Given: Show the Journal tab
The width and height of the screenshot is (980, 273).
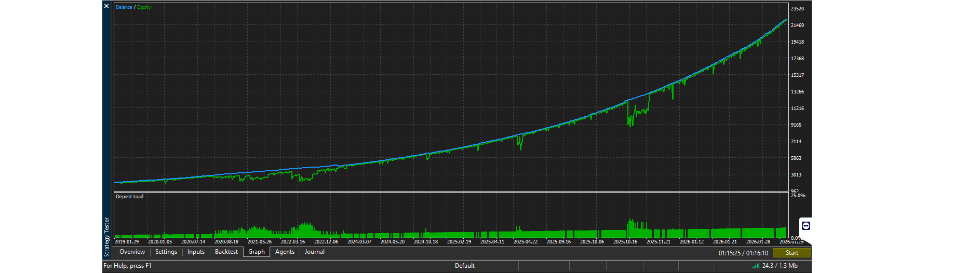Looking at the screenshot, I should coord(315,252).
